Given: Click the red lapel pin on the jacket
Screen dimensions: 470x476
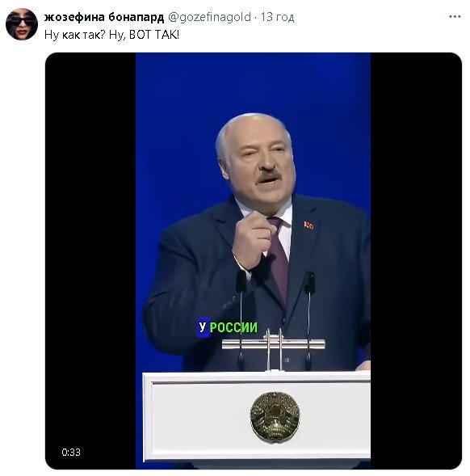Looking at the screenshot, I should 308,225.
